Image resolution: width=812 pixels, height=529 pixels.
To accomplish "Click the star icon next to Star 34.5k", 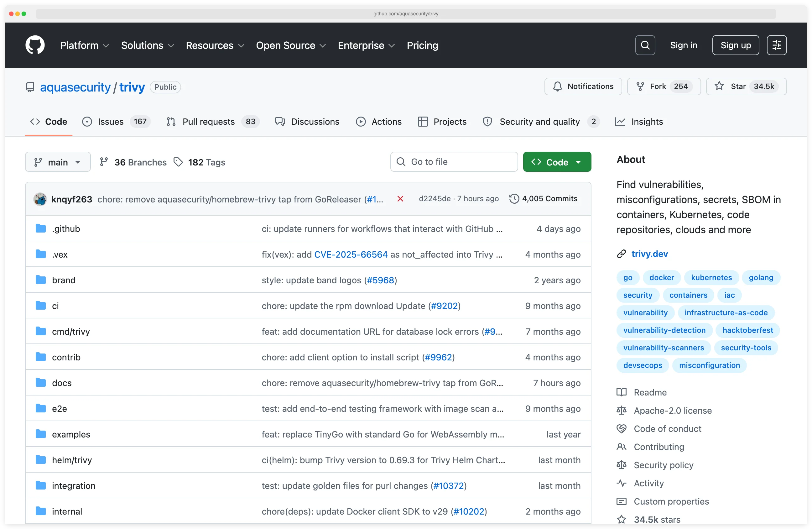I will (x=719, y=86).
